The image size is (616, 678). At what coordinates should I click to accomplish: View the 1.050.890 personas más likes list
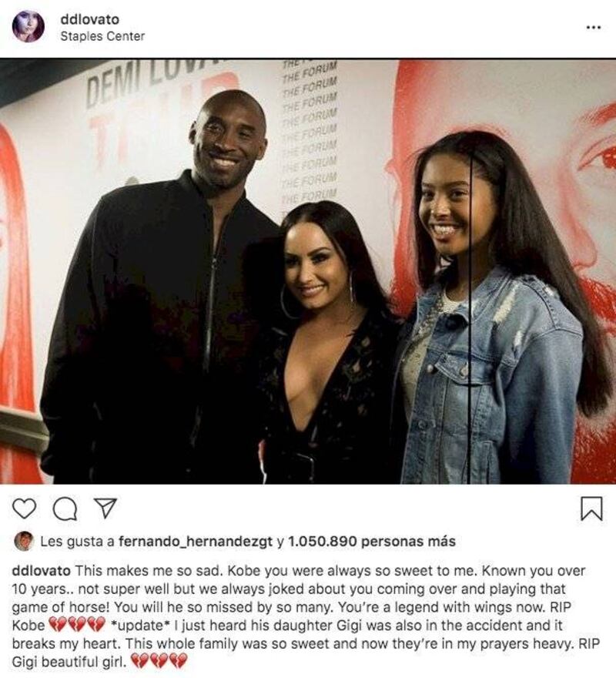[x=372, y=542]
